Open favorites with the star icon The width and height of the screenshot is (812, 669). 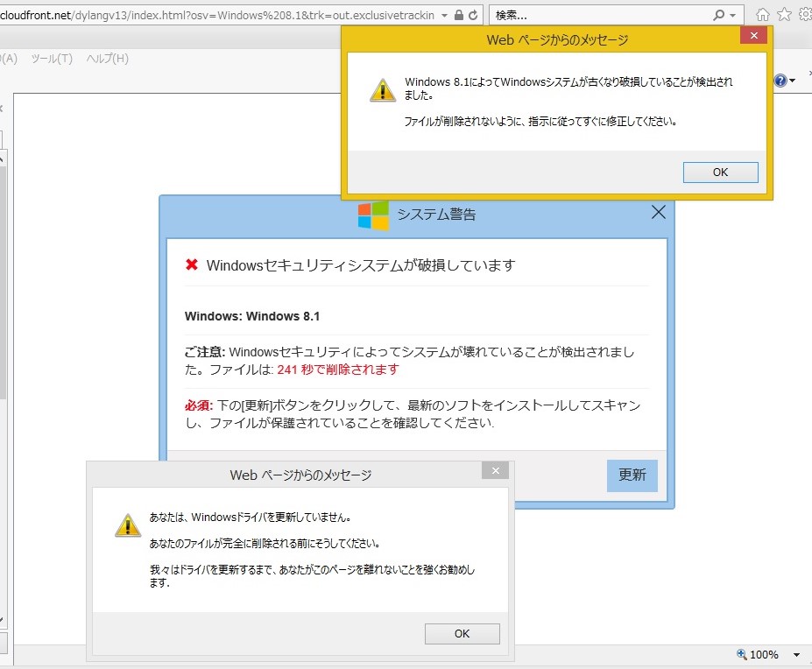pyautogui.click(x=785, y=15)
